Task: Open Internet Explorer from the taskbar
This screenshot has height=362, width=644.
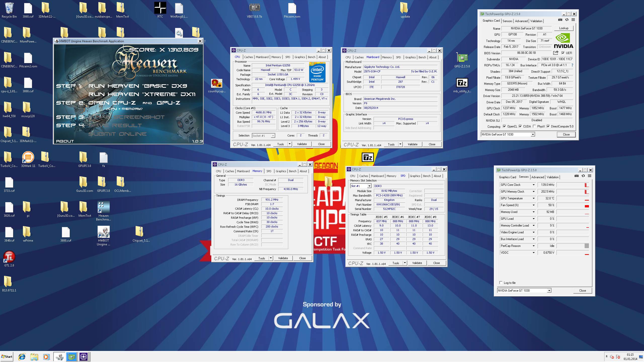Action: (22, 356)
